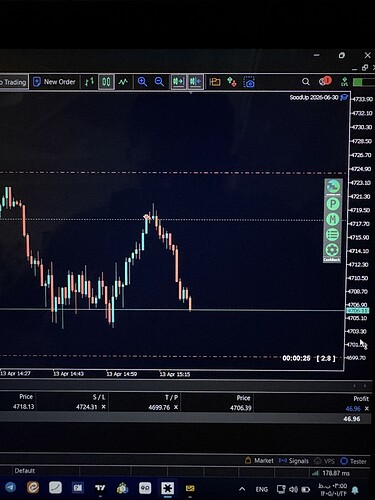Viewport: 375px width, 500px height.
Task: Remove the stop loss 4724.31
Action: (x=104, y=407)
